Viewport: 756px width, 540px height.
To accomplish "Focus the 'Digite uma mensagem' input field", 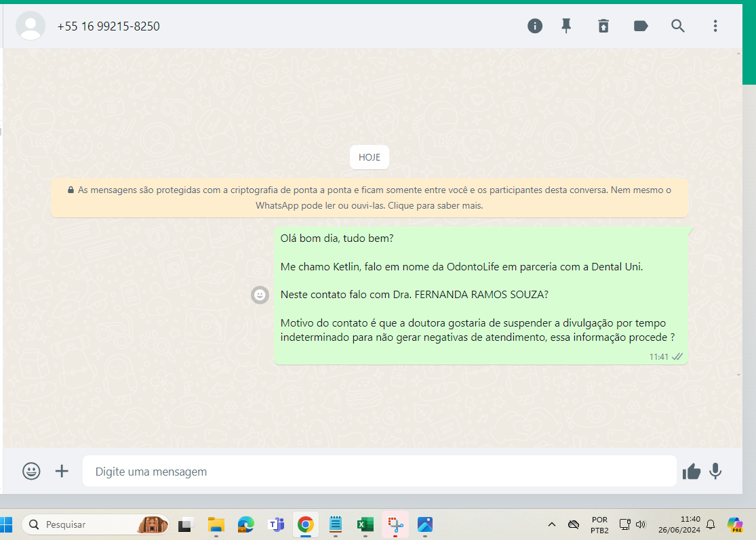I will [380, 471].
